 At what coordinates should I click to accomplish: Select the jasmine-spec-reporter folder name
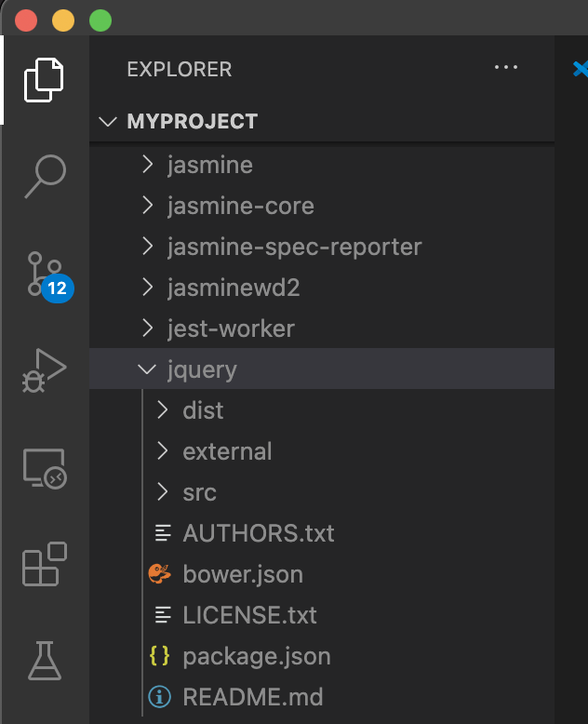point(294,247)
